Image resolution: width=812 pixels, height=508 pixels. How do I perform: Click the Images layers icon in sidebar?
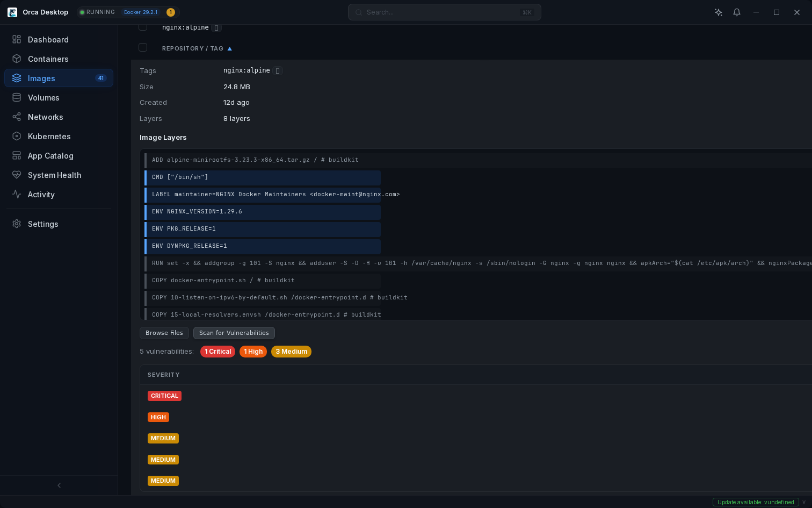click(17, 78)
